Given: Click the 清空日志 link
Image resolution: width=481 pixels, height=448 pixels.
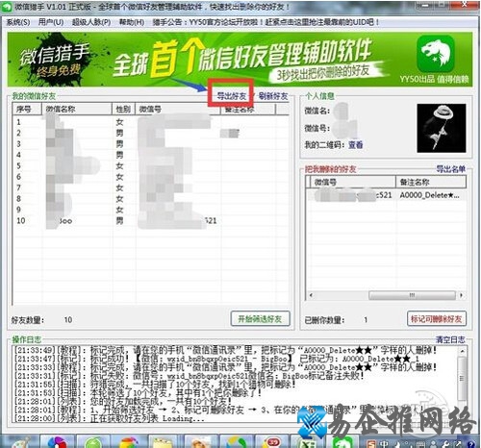Looking at the screenshot, I should point(450,339).
